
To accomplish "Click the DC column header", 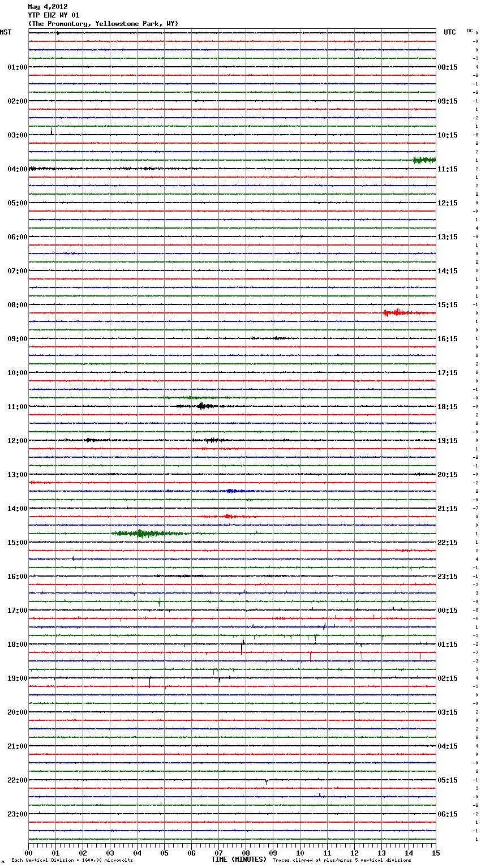I will pyautogui.click(x=470, y=31).
